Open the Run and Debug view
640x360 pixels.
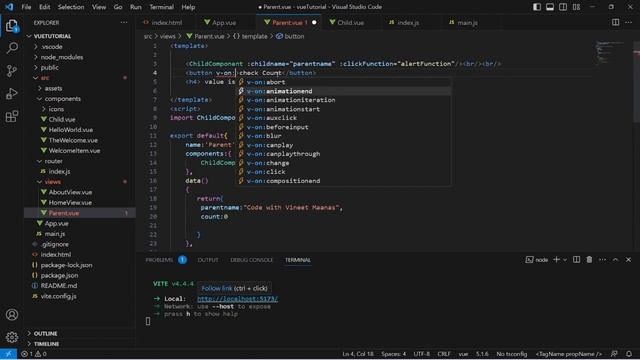point(12,93)
